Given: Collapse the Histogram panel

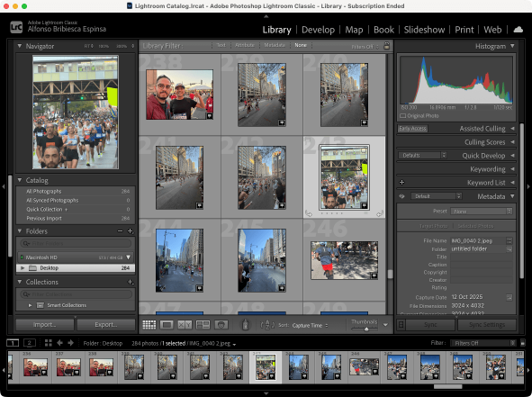Looking at the screenshot, I should (x=512, y=46).
